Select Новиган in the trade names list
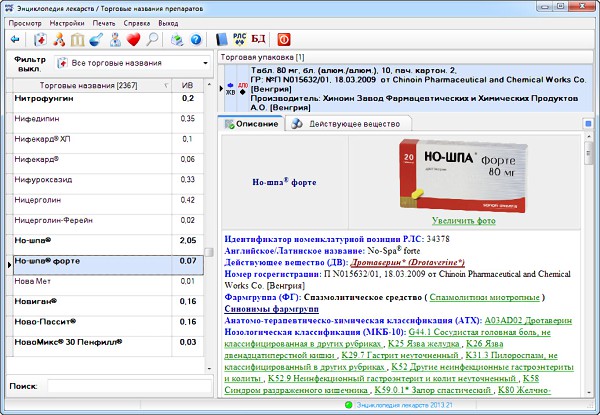600x415 pixels. click(36, 299)
